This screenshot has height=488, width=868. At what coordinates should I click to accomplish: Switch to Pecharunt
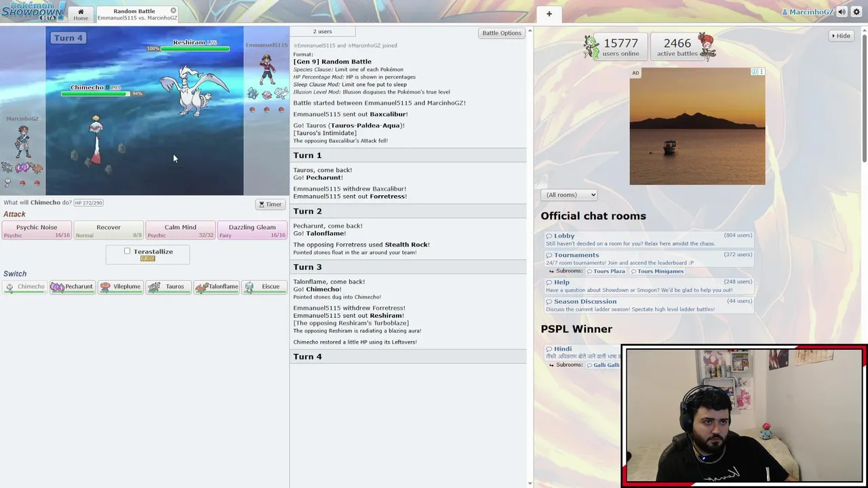coord(72,287)
